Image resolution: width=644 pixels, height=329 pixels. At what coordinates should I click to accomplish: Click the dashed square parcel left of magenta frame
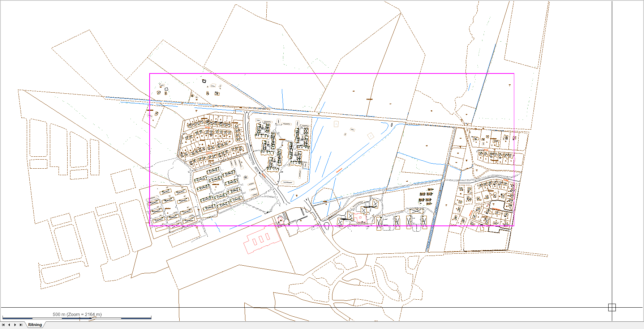point(123,181)
